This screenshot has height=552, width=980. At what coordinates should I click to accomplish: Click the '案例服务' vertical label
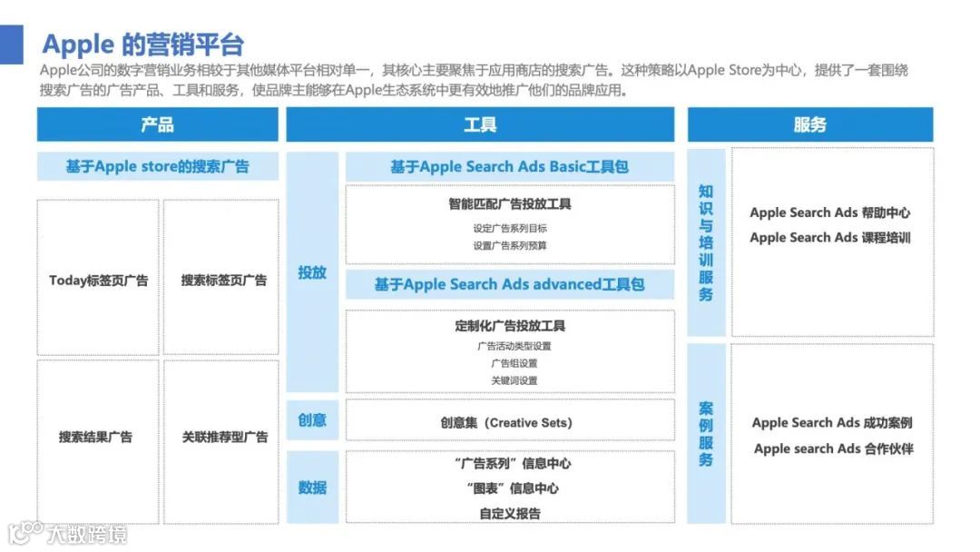706,434
